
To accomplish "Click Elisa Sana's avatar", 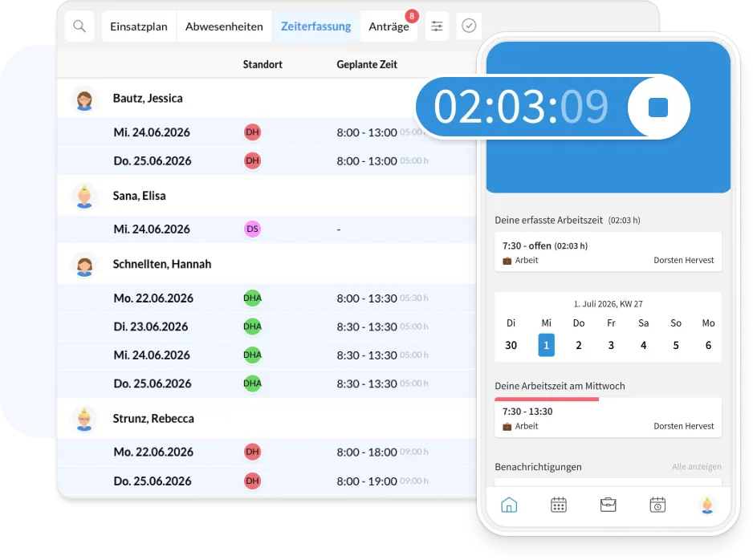I will tap(84, 197).
